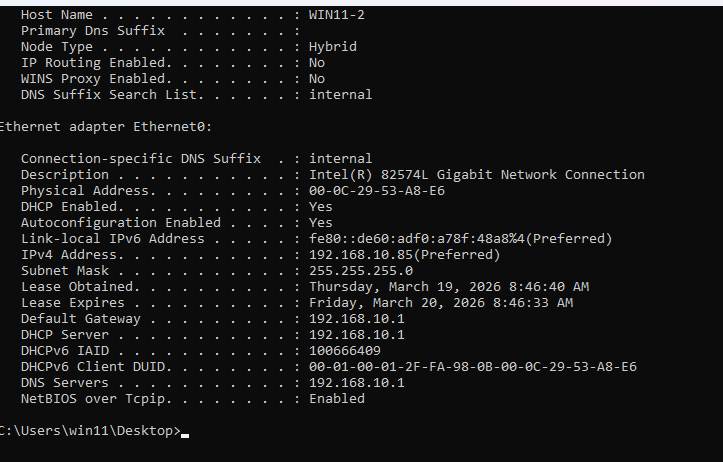This screenshot has height=462, width=723.
Task: Click the Connection-specific DNS Suffix value
Action: [x=340, y=159]
